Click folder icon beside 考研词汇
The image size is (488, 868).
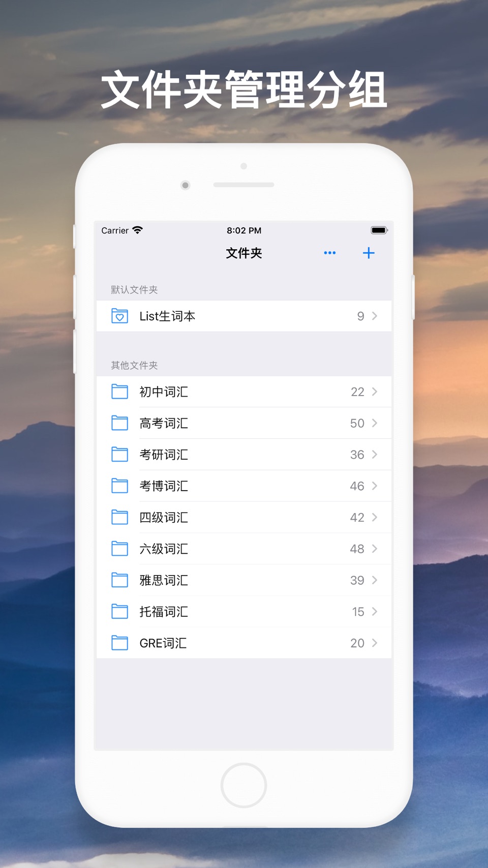(119, 455)
